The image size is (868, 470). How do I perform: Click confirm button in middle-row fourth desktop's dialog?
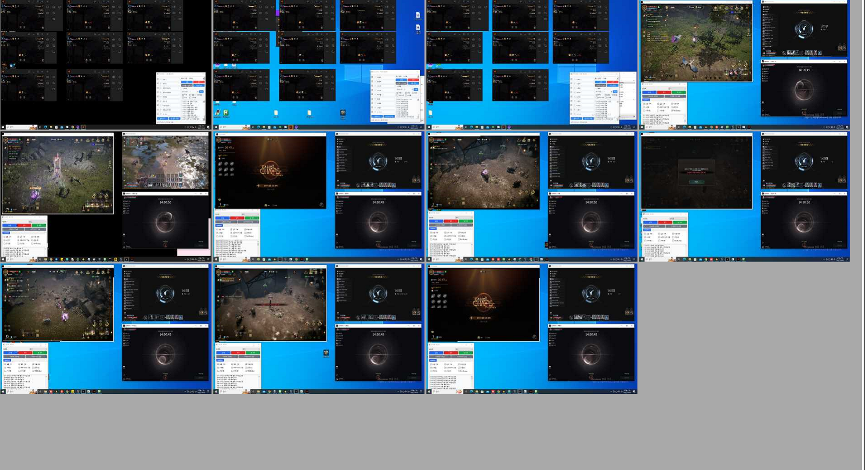coord(696,182)
